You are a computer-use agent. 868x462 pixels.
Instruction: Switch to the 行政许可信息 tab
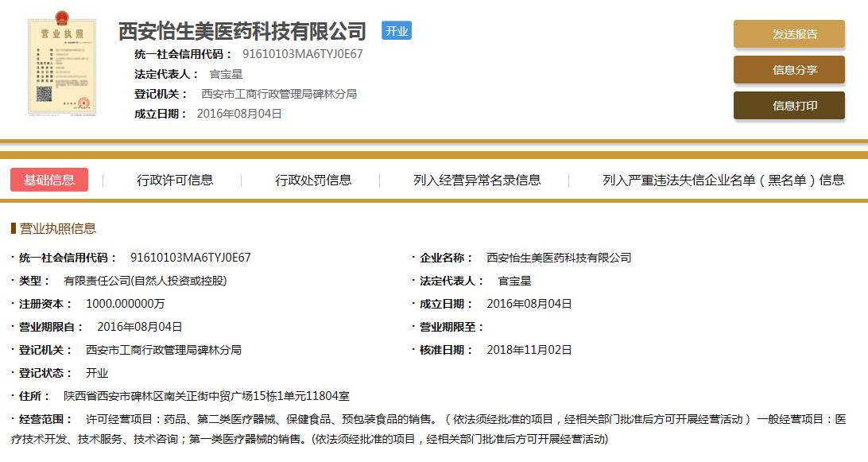pyautogui.click(x=175, y=180)
